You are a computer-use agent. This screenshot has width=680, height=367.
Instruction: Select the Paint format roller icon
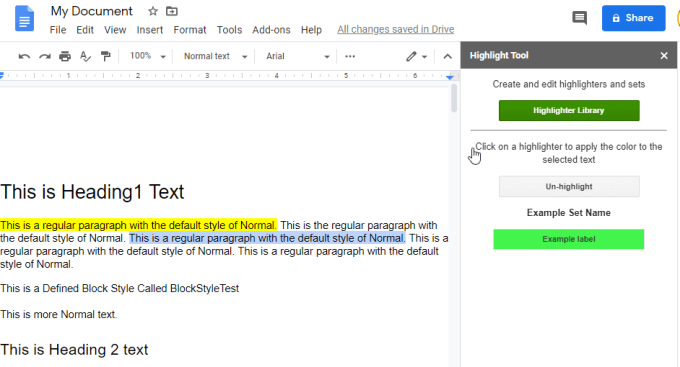click(105, 56)
